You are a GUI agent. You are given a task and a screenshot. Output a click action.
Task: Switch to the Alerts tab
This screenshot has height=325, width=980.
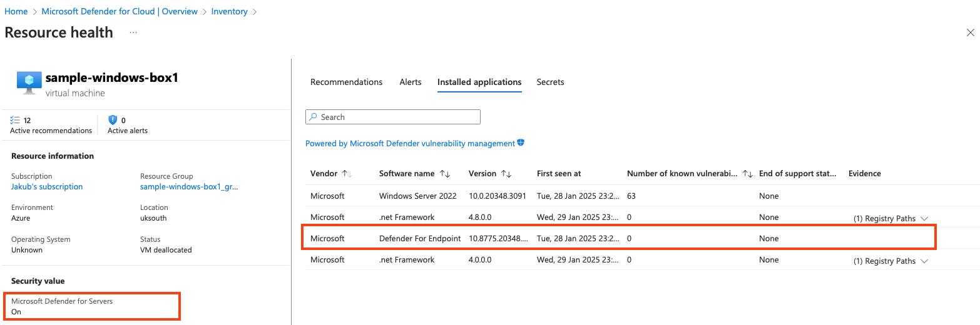(x=411, y=82)
